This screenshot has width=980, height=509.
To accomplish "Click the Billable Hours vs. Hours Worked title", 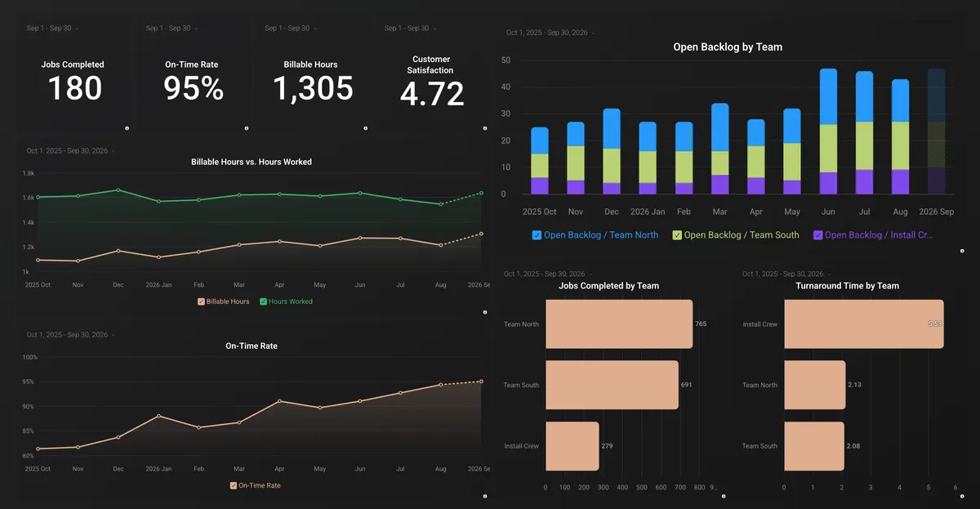I will pos(252,162).
